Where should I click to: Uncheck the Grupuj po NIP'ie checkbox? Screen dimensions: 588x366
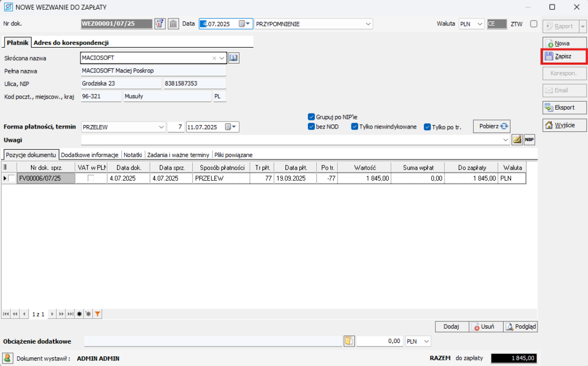point(312,116)
